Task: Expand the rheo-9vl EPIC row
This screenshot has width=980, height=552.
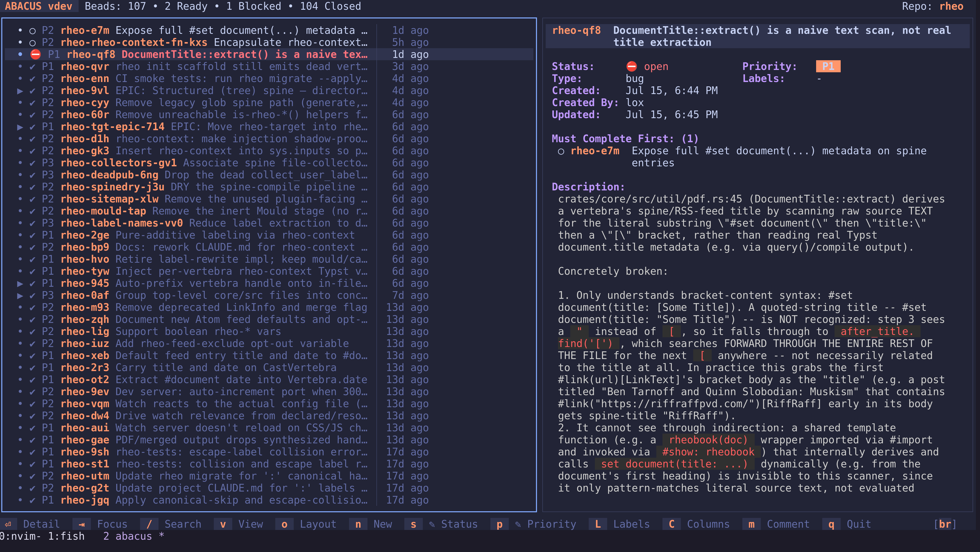Action: [20, 91]
